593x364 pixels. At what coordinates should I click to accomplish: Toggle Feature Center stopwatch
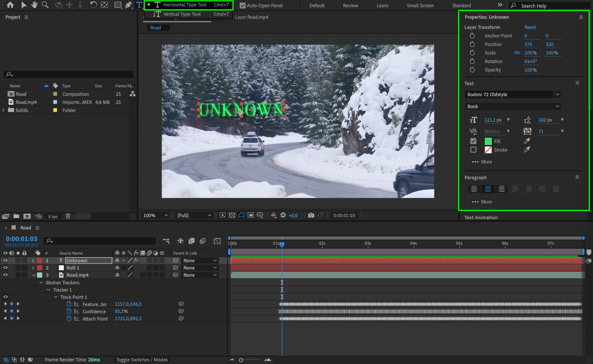click(69, 304)
